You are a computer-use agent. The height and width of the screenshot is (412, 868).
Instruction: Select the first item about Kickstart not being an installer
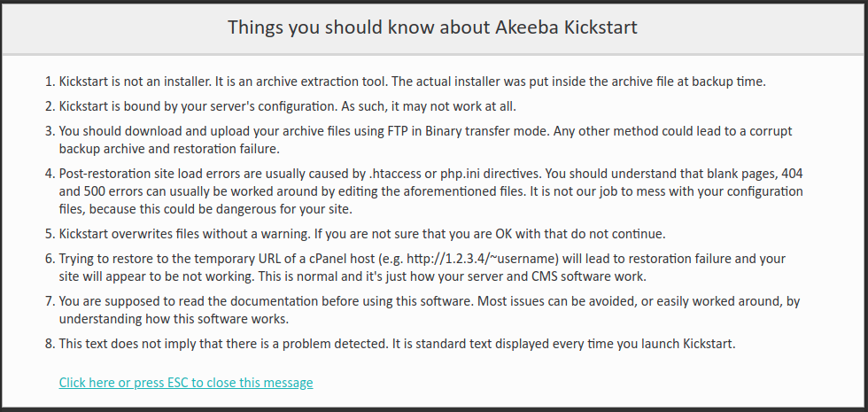[x=413, y=82]
